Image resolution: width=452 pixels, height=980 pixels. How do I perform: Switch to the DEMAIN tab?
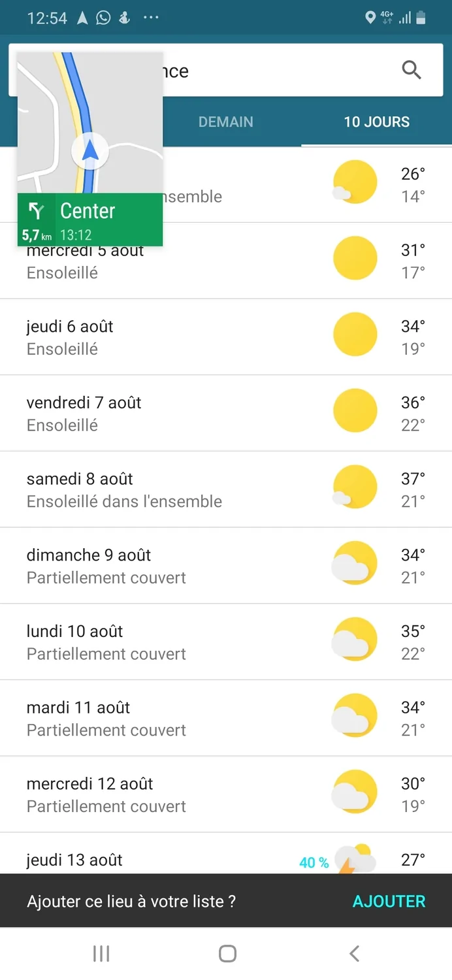[225, 122]
